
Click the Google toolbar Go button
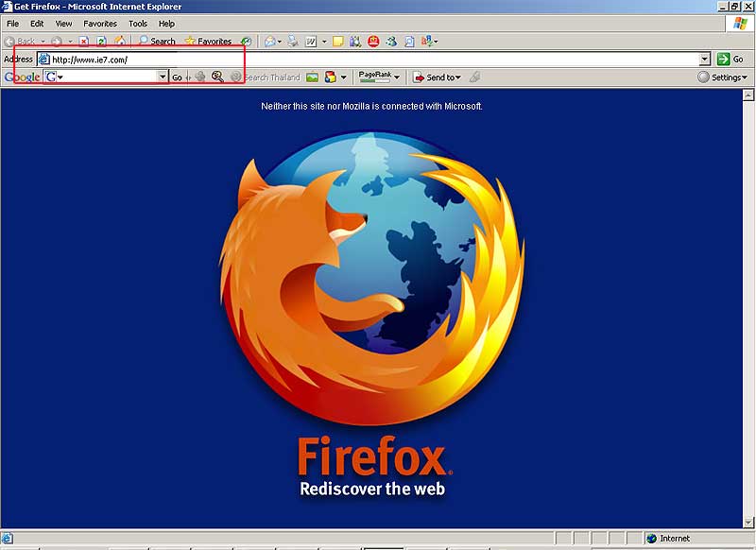[177, 77]
